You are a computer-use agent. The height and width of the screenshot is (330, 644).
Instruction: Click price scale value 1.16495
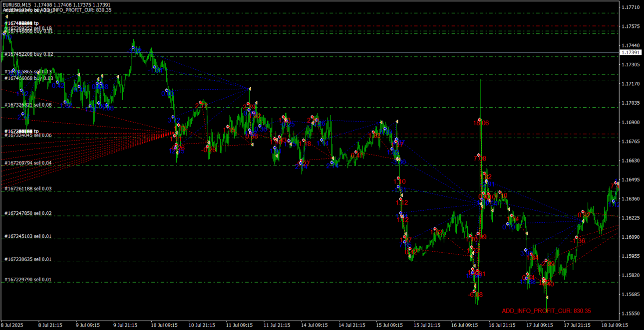click(630, 179)
